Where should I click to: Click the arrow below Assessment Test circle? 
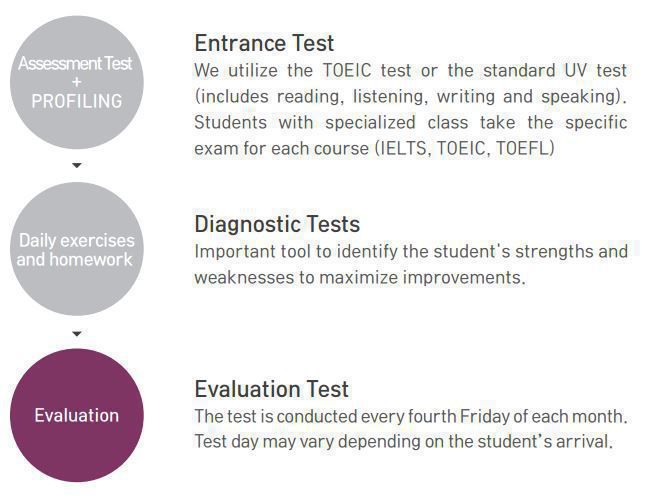[77, 165]
